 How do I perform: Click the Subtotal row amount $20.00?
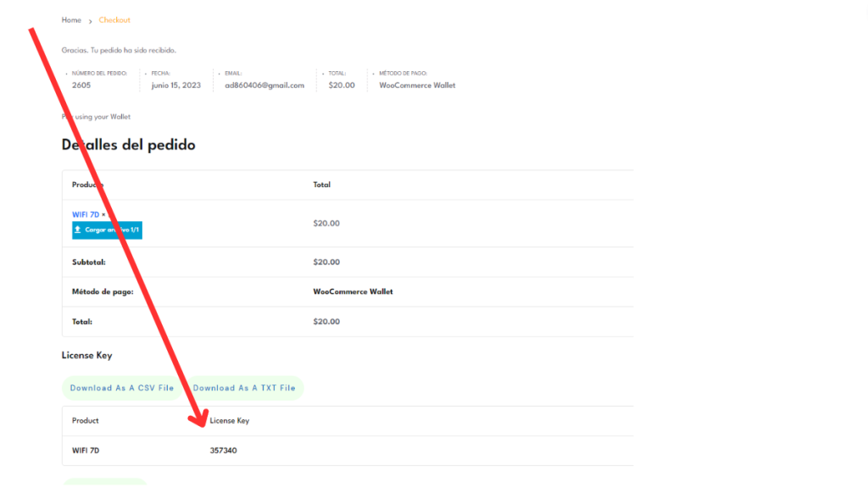326,263
